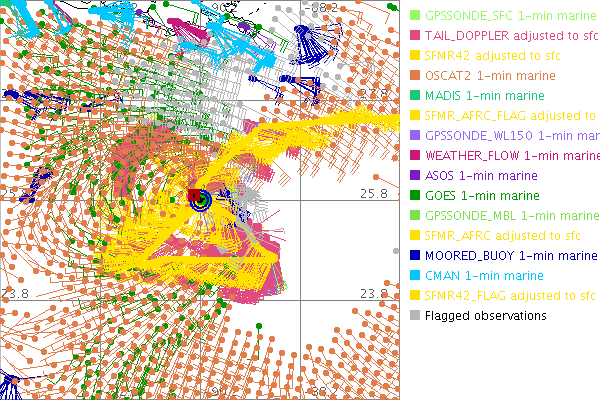
Task: Click the dark blue MOORED_BUOY legend swatch
Action: tap(415, 256)
